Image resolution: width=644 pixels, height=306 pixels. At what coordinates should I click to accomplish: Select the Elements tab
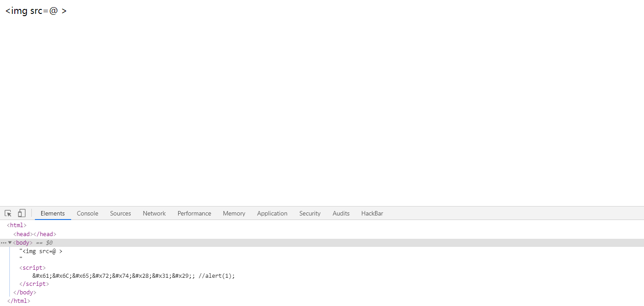tap(53, 213)
